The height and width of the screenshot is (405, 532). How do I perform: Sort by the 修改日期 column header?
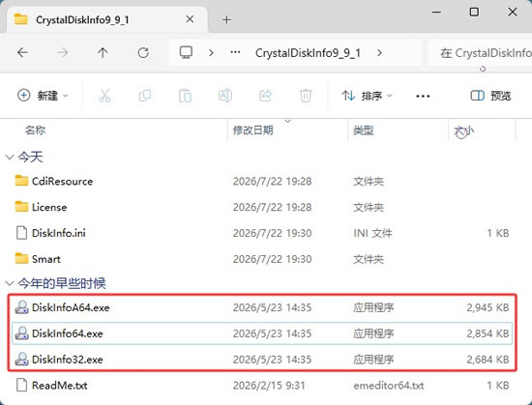coord(252,130)
